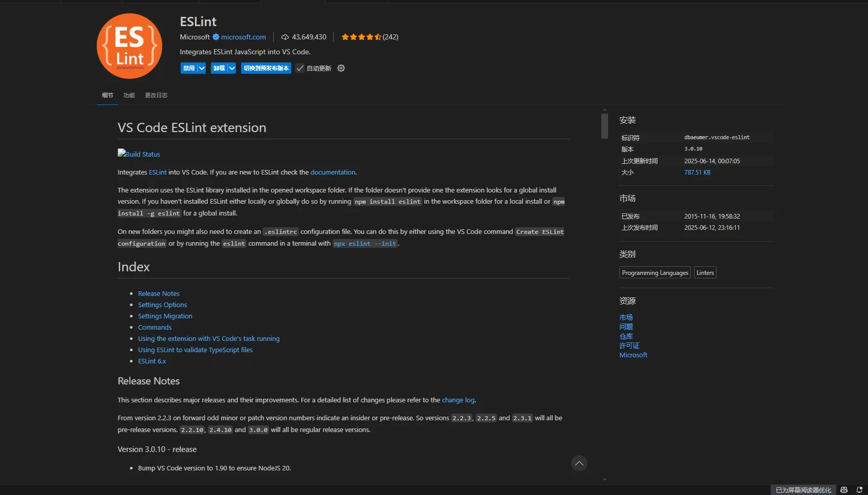
Task: Open the notifications bell in the status bar
Action: pos(859,490)
